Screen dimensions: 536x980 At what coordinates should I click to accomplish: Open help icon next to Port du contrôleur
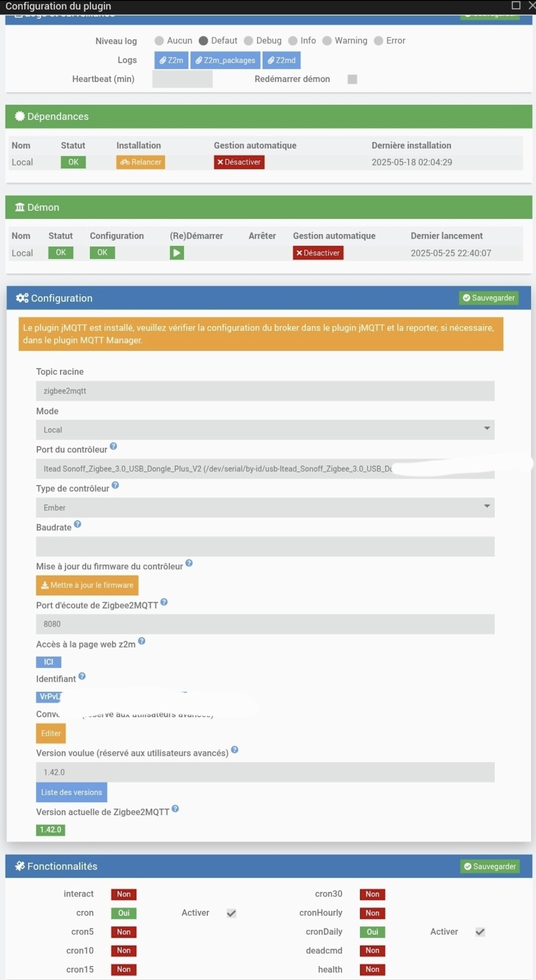pos(113,446)
